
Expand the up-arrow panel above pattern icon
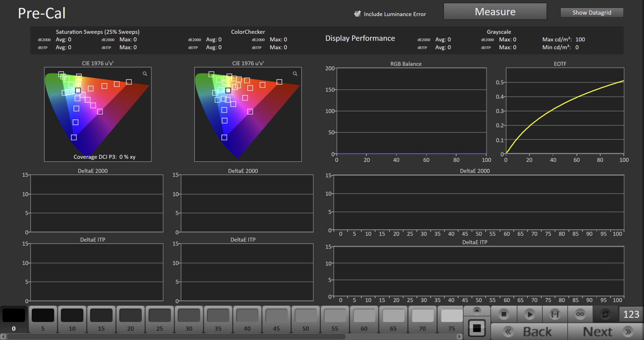477,311
